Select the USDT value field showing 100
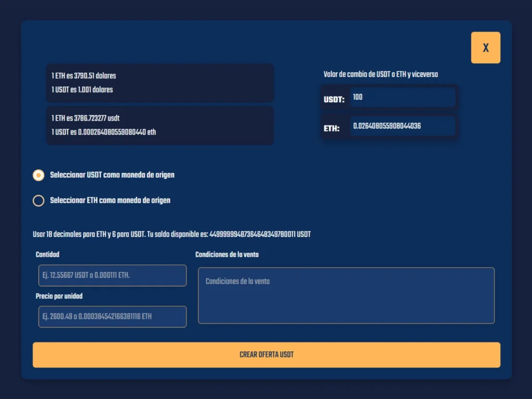532x399 pixels. [x=403, y=97]
